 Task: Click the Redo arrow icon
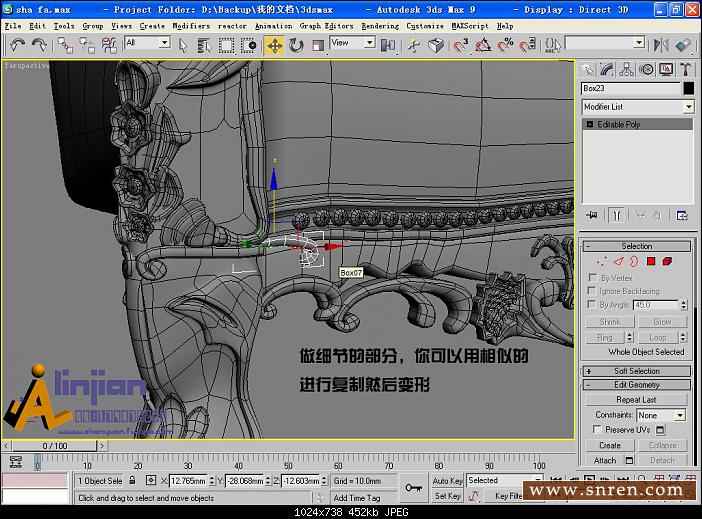coord(39,45)
